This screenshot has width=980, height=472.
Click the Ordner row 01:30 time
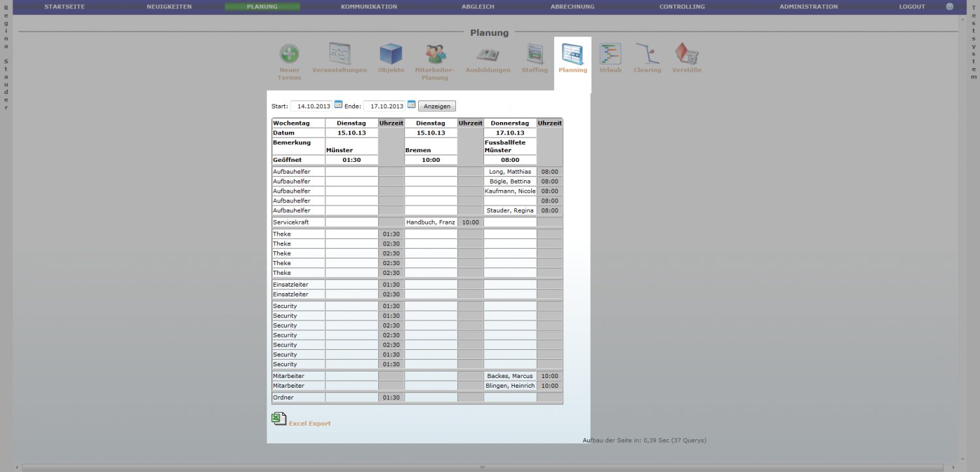tap(391, 398)
